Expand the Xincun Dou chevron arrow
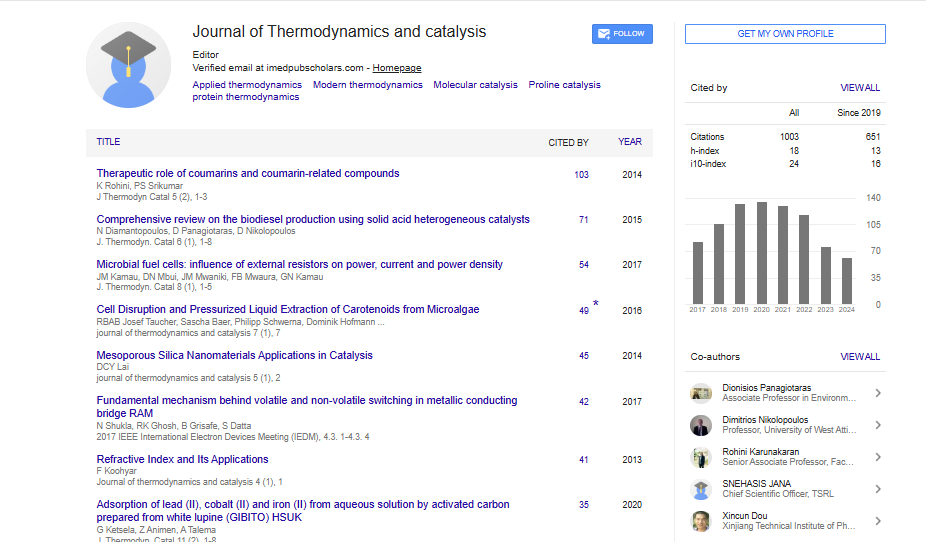Screen dimensions: 926x542 (877, 521)
